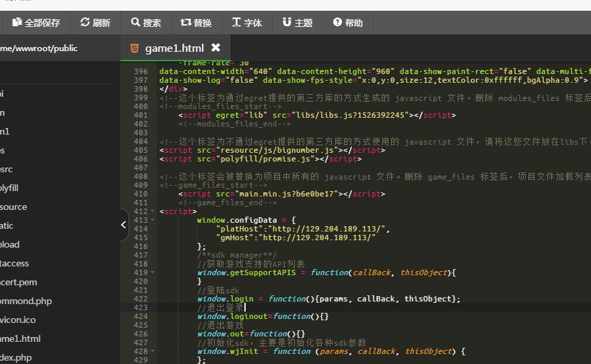Click window.loginout on line 424
Screen dimensions: 591x364
pos(232,316)
